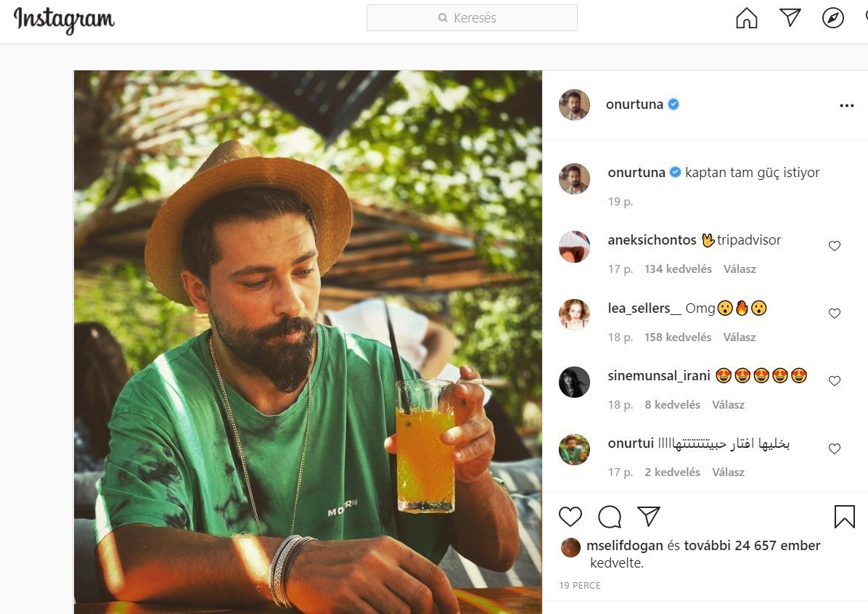The image size is (868, 614).
Task: Like the post with heart icon
Action: 570,517
